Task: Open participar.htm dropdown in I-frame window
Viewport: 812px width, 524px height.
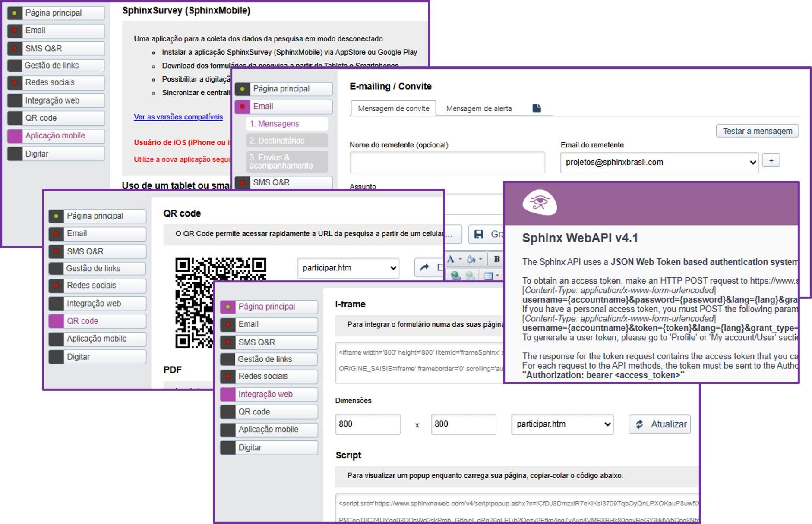Action: (562, 424)
